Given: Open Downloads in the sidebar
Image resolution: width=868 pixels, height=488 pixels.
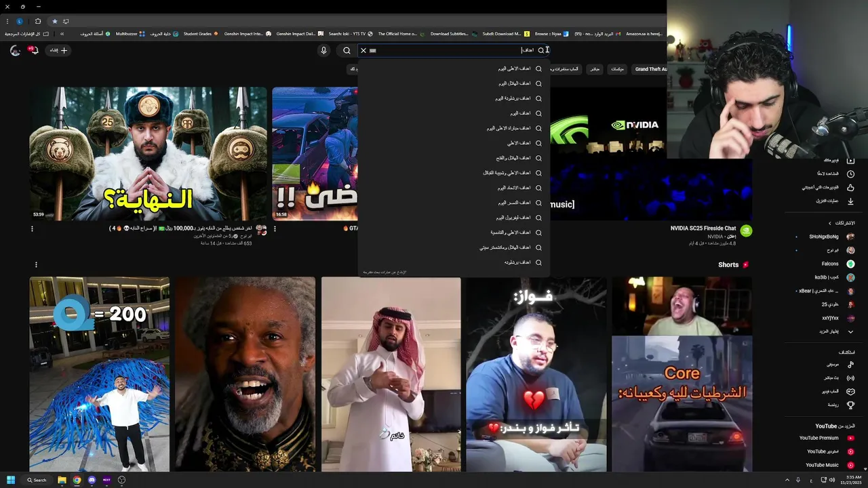Looking at the screenshot, I should [x=827, y=201].
